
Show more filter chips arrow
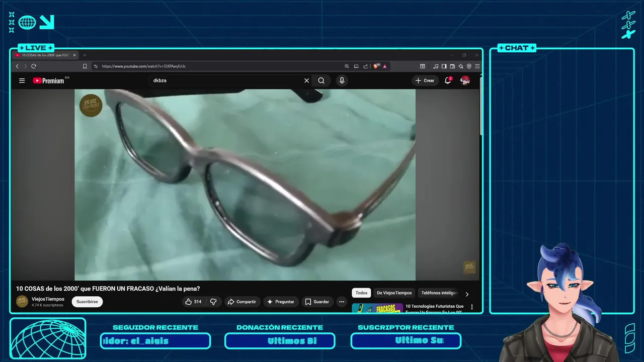click(x=467, y=294)
